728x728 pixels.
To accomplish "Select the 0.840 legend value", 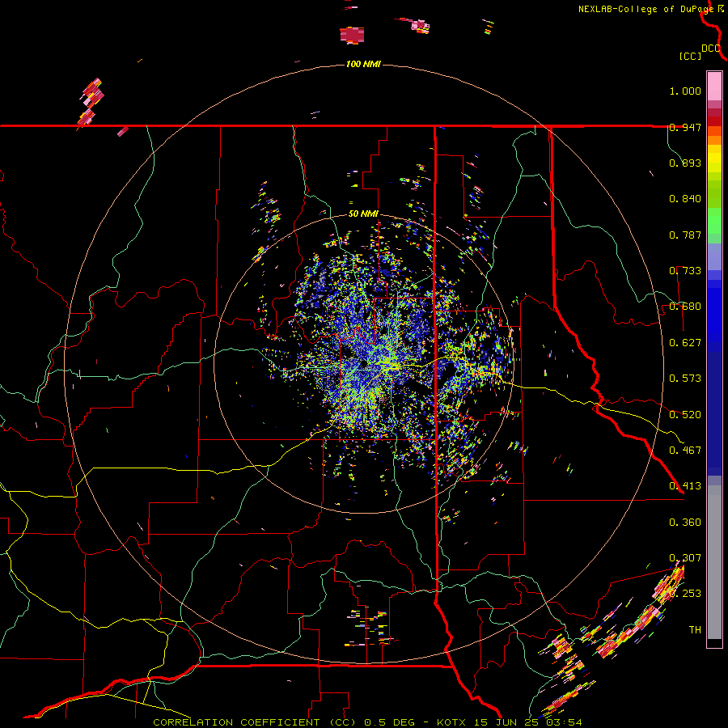I will pos(685,199).
